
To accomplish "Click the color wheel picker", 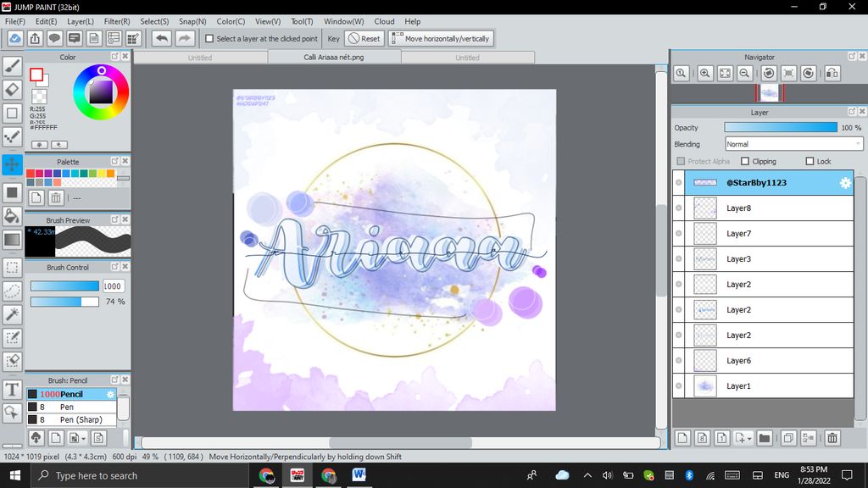I will (x=101, y=91).
